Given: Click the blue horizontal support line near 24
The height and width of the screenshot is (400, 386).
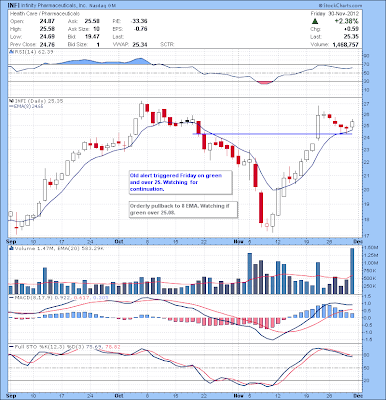Looking at the screenshot, I should pyautogui.click(x=272, y=134).
